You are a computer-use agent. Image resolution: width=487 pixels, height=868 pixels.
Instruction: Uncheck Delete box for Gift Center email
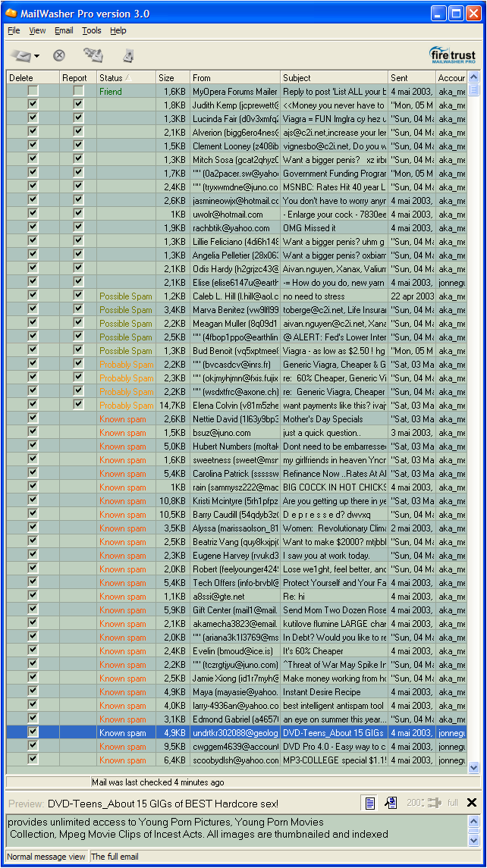pos(33,609)
